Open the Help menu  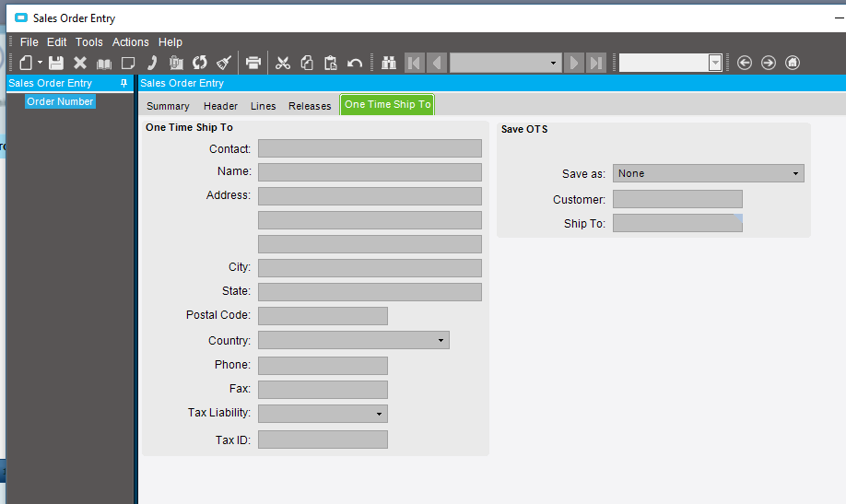coord(170,42)
